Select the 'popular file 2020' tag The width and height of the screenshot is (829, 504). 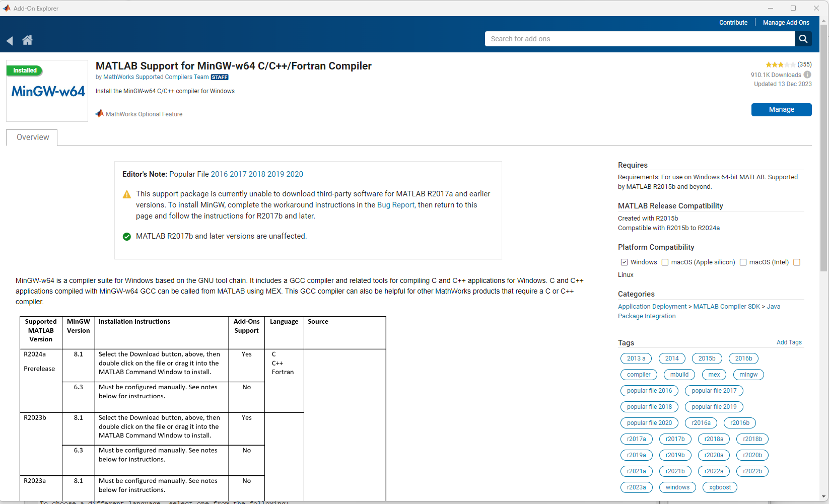[649, 423]
